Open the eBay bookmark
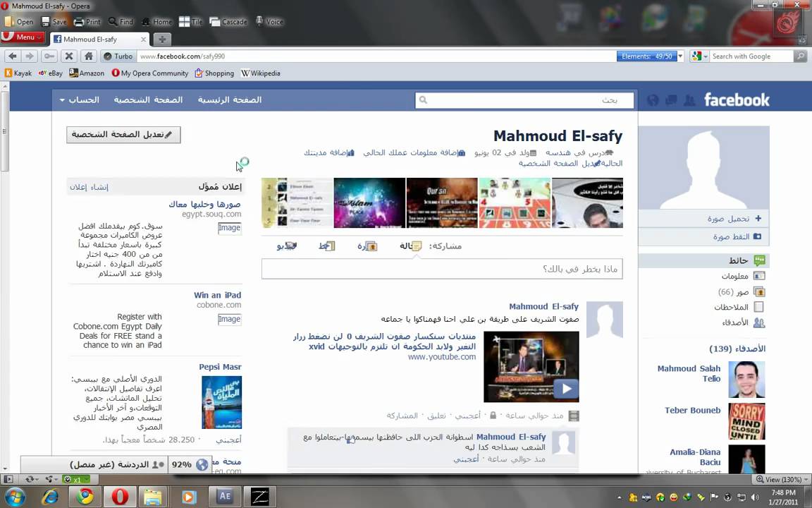This screenshot has height=508, width=812. [51, 73]
